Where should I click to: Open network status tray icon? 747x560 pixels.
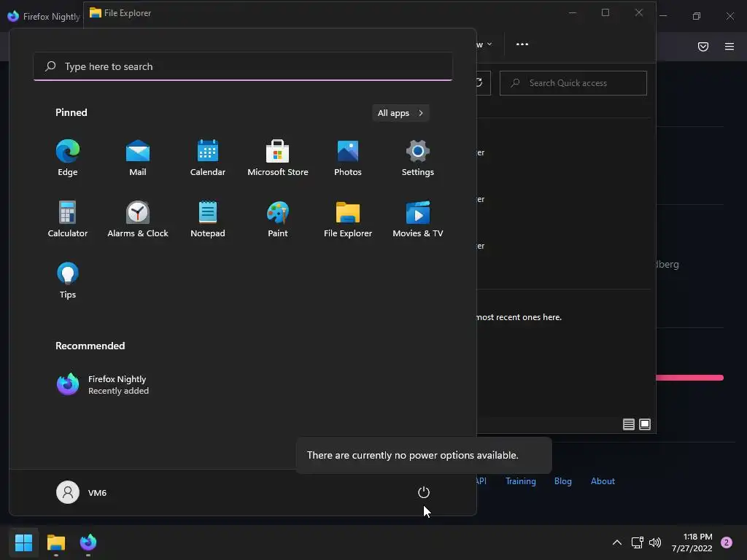tap(637, 542)
